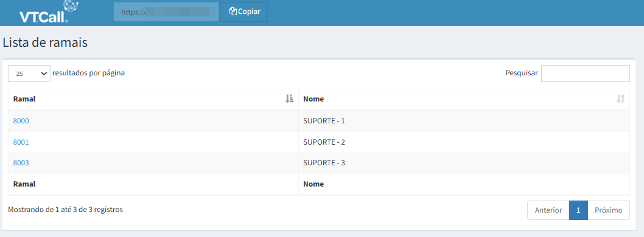Screen dimensions: 644x237
Task: Click the footer Nome column label
Action: pos(313,184)
